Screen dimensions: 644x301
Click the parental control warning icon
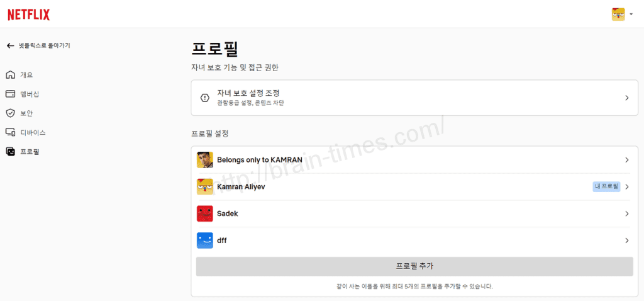pos(204,98)
